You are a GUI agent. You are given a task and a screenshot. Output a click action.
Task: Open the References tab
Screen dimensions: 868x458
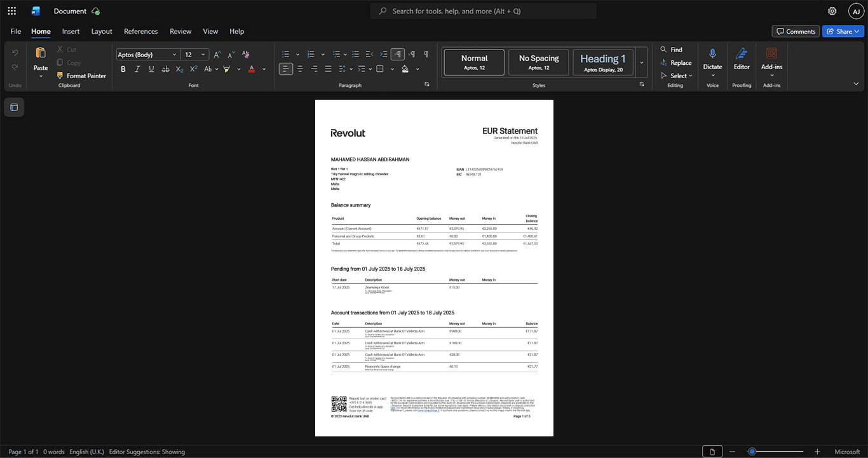(141, 31)
